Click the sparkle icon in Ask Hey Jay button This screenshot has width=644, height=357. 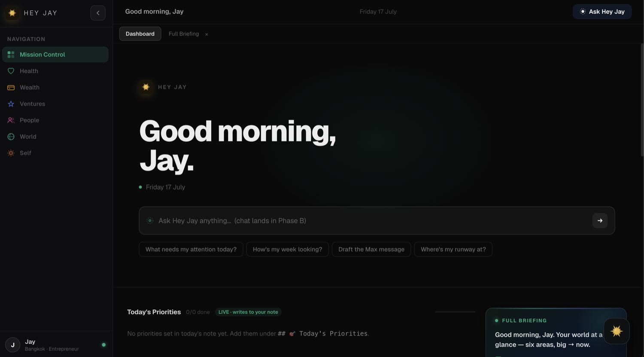583,12
